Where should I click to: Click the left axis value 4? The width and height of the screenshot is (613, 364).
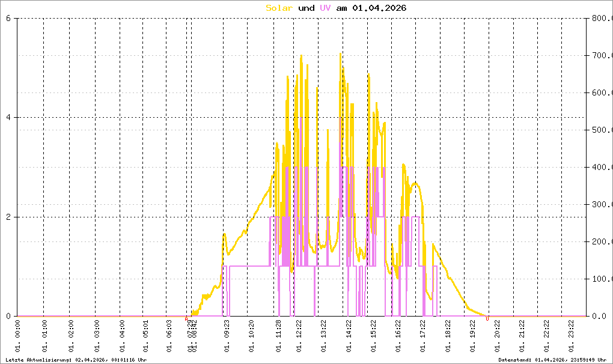point(8,118)
